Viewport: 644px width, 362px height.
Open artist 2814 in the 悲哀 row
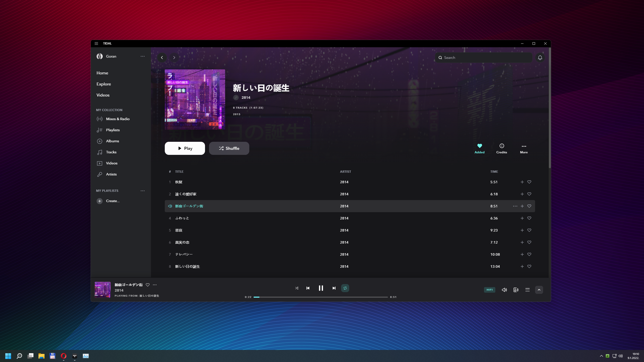344,230
